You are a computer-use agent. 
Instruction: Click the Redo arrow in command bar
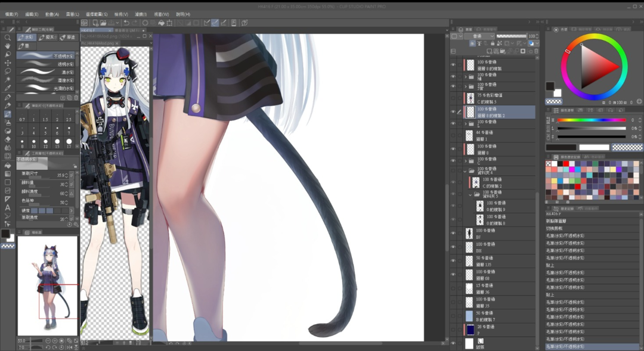[x=135, y=23]
